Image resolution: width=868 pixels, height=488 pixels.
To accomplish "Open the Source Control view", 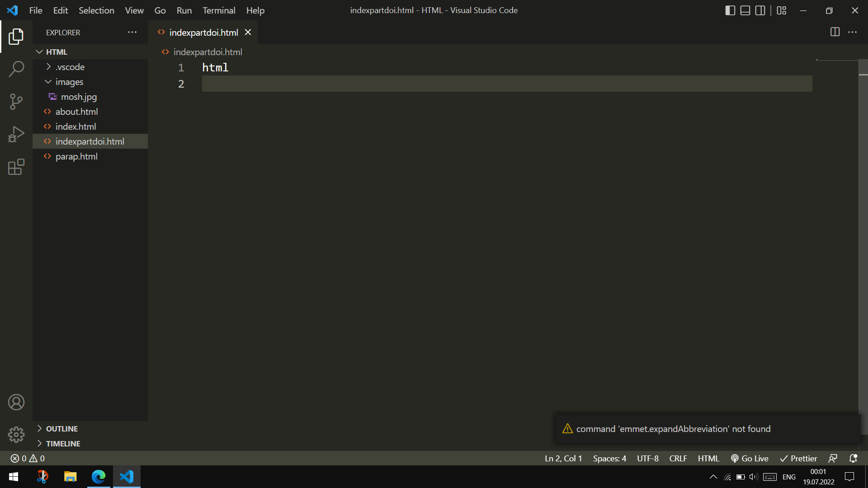I will pyautogui.click(x=16, y=101).
